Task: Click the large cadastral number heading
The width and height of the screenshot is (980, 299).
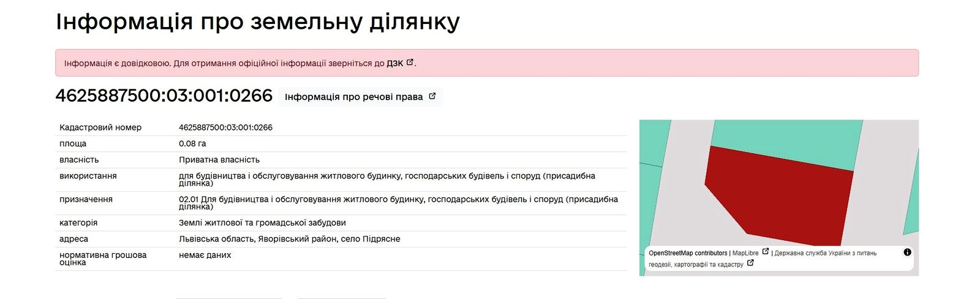Action: click(164, 96)
